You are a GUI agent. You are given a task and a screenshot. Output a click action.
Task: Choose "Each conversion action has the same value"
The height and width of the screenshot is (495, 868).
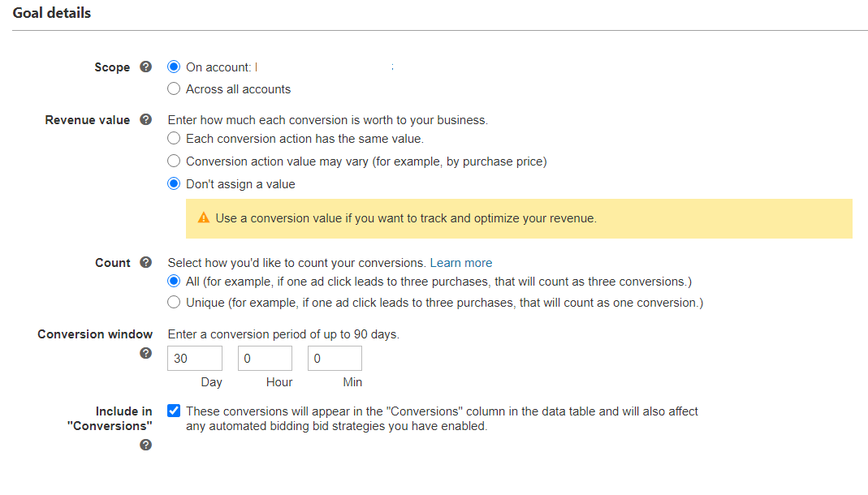[x=173, y=138]
